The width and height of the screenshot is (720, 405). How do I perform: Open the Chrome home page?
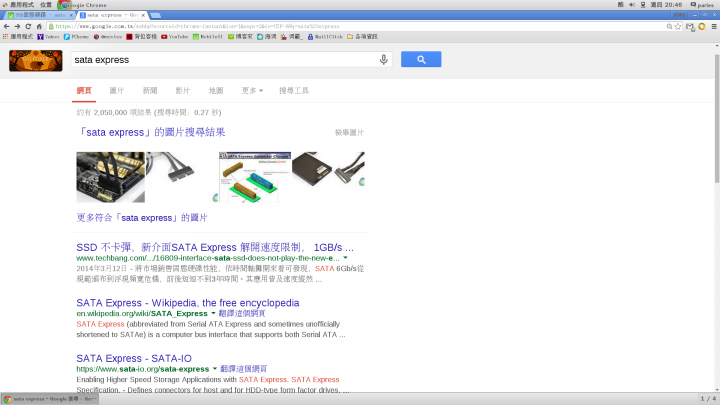pos(39,27)
